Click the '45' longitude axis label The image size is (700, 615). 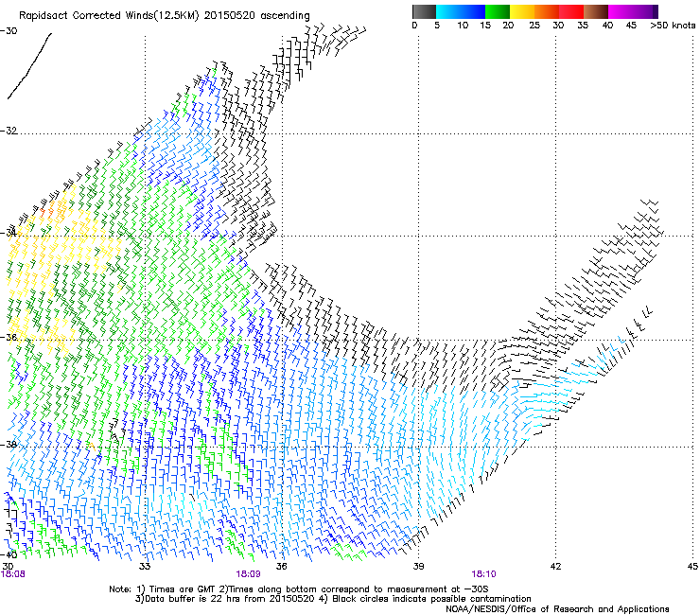(692, 567)
